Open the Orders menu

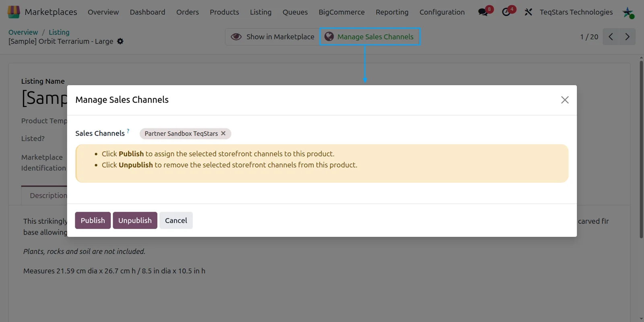point(188,12)
